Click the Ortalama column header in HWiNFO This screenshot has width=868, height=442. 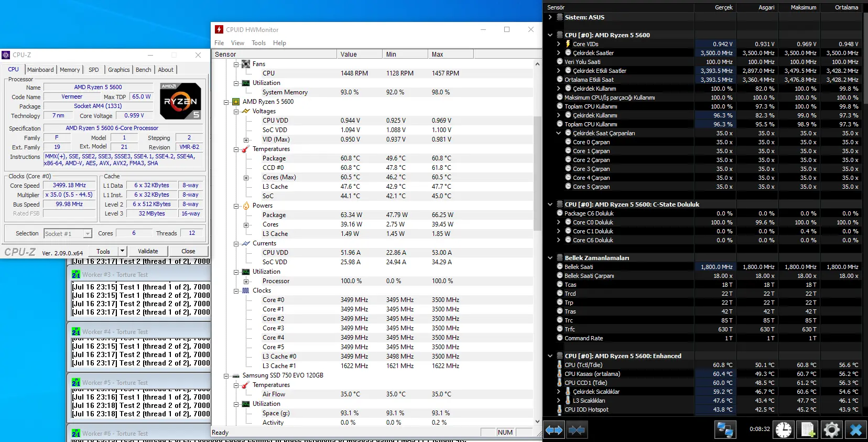tap(842, 7)
